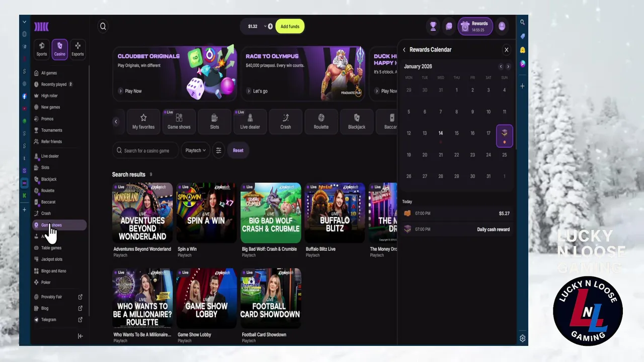Open Live dealer sidebar category
This screenshot has width=644, height=362.
click(x=59, y=156)
